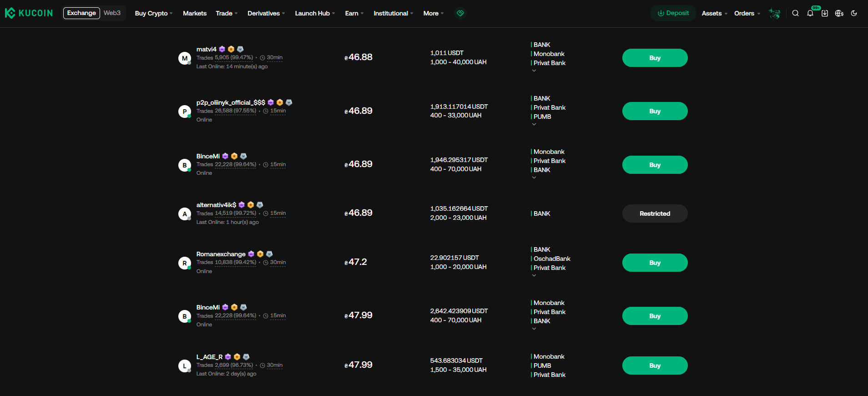Click matvi4 gold shield badge

231,49
